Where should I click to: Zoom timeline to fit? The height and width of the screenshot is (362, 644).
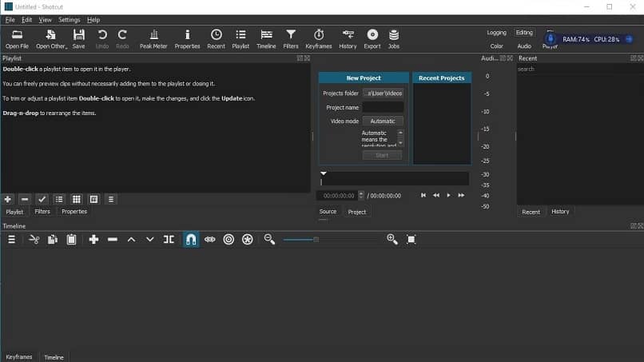point(411,239)
